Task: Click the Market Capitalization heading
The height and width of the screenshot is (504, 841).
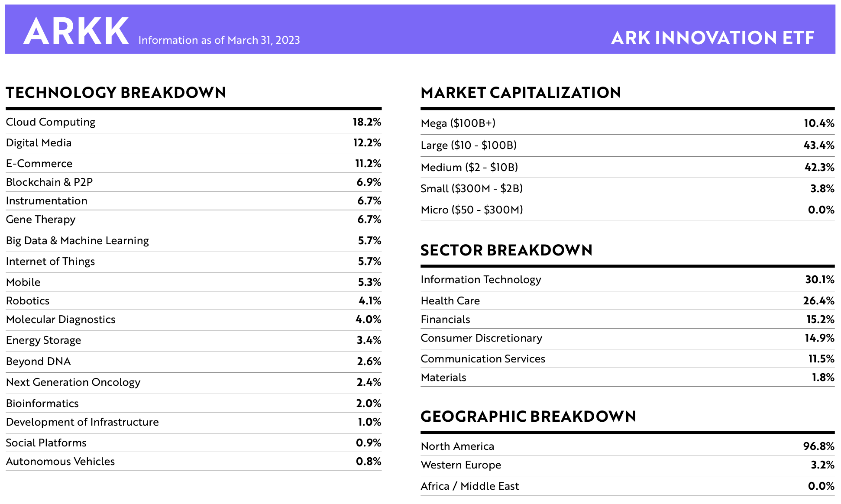Action: click(521, 93)
